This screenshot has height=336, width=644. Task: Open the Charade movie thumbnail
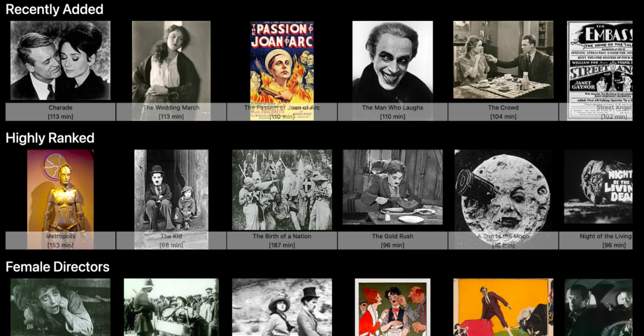[60, 60]
